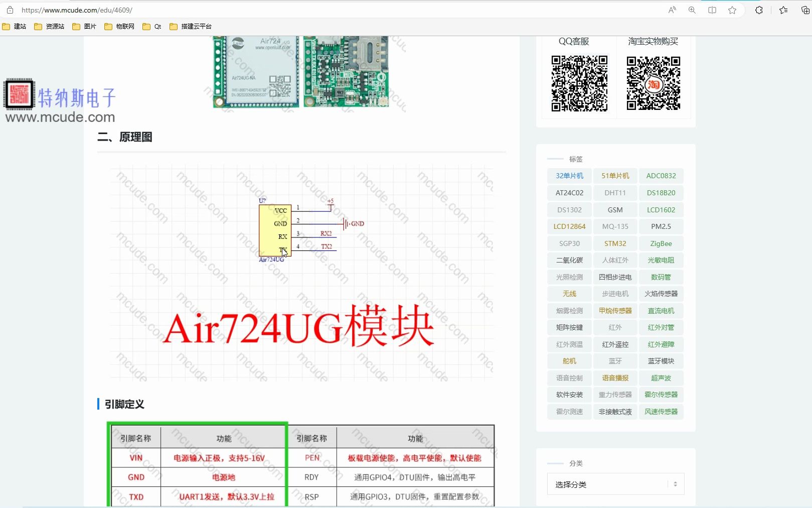This screenshot has width=812, height=508.
Task: Open the 霍尔传感器 tag
Action: tap(661, 395)
